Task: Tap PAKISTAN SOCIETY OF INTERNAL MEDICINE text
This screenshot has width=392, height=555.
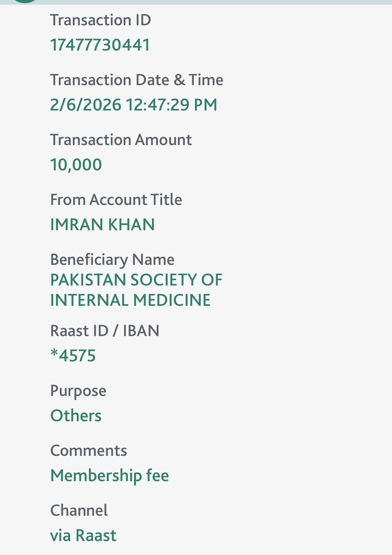Action: click(x=136, y=290)
